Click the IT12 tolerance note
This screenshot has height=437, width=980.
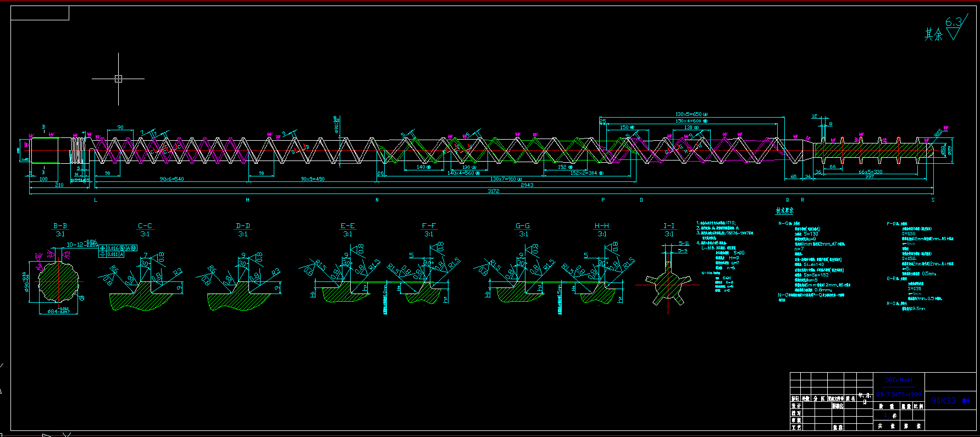[x=730, y=223]
